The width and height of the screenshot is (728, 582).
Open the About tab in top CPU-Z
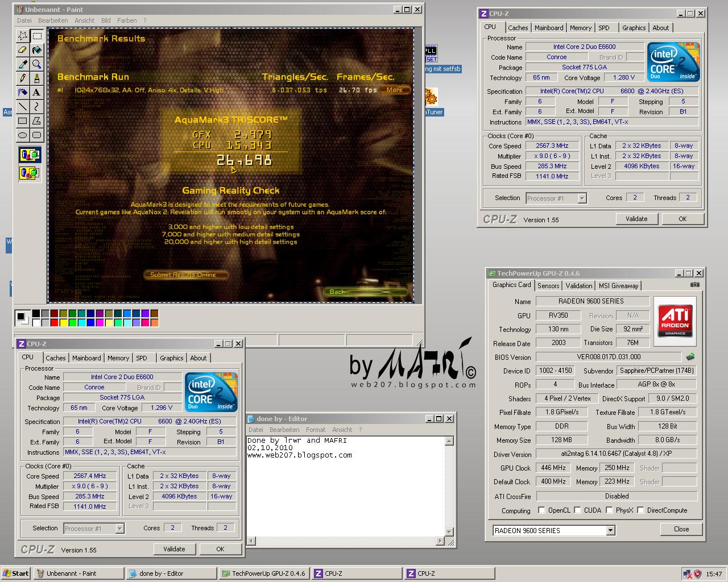[661, 28]
